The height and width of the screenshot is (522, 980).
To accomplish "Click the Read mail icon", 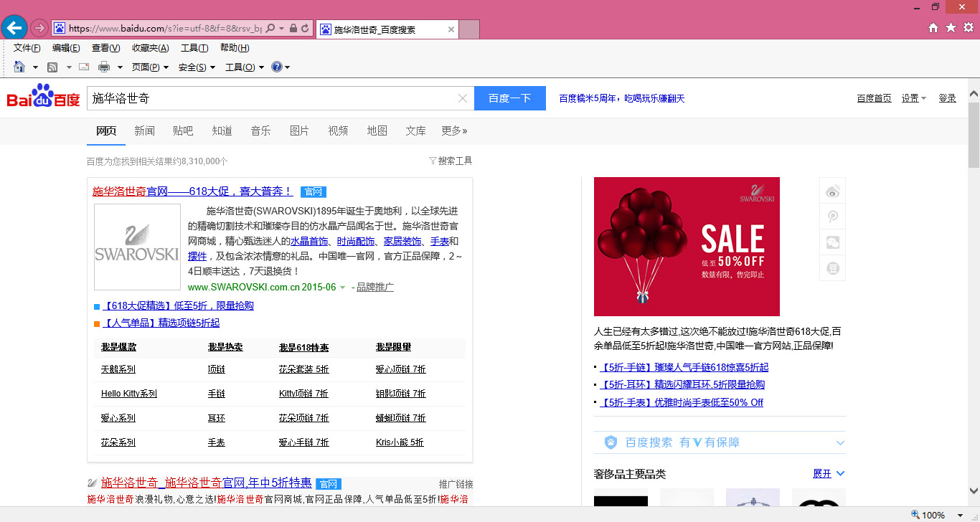I will pos(84,67).
